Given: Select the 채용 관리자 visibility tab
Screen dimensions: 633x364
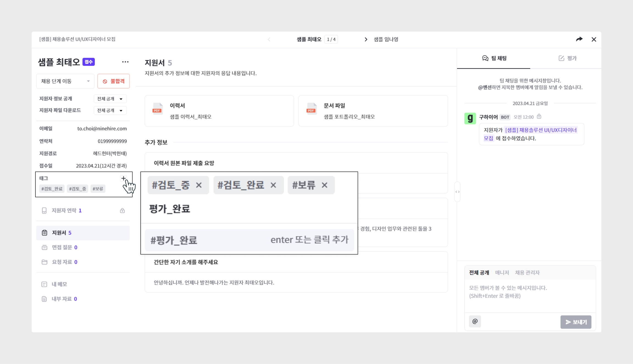Looking at the screenshot, I should (x=527, y=273).
